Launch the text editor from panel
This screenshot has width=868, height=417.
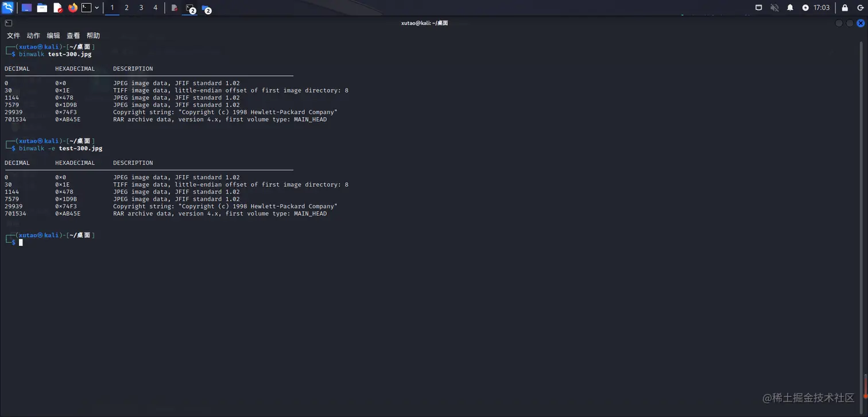pos(57,7)
